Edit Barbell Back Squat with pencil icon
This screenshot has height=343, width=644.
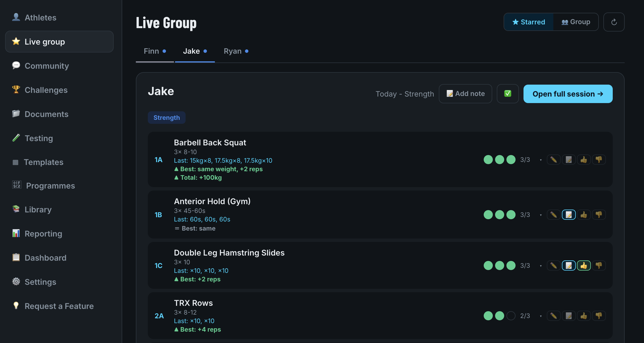(x=553, y=160)
